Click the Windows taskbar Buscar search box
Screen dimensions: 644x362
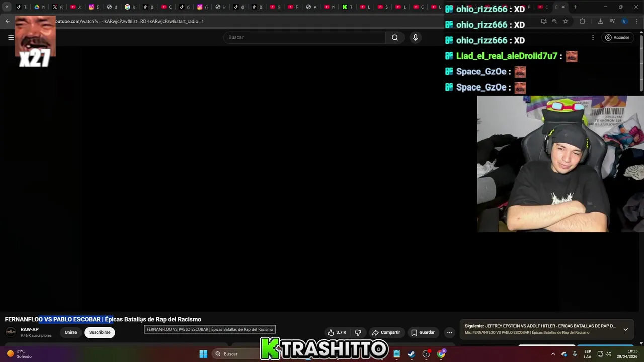(x=236, y=354)
